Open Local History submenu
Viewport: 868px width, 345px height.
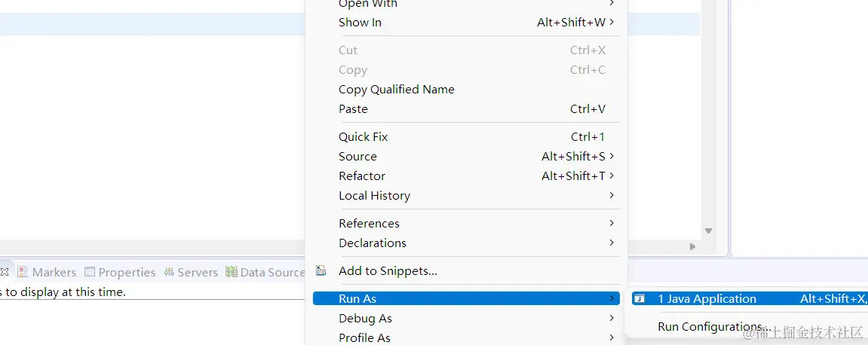pos(466,196)
